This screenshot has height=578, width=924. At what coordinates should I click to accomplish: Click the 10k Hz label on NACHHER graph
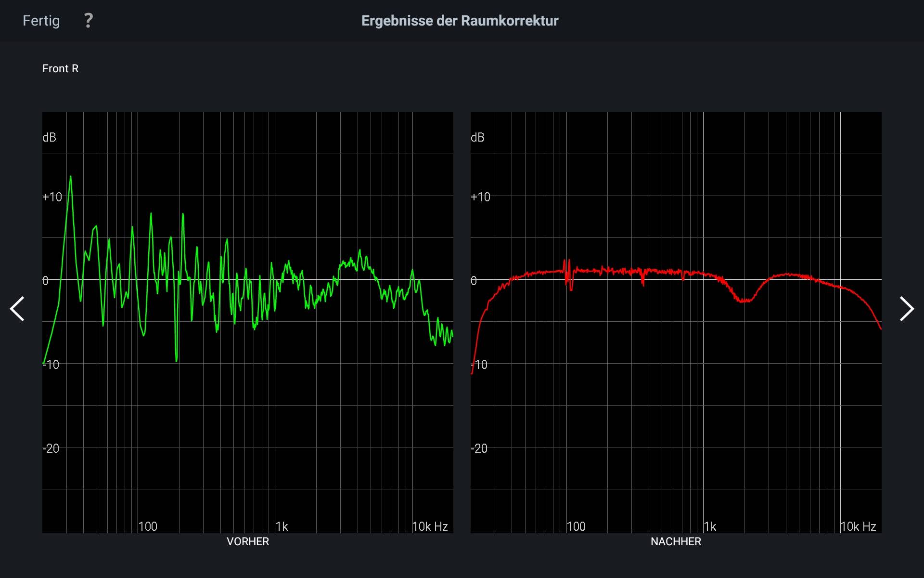(858, 526)
